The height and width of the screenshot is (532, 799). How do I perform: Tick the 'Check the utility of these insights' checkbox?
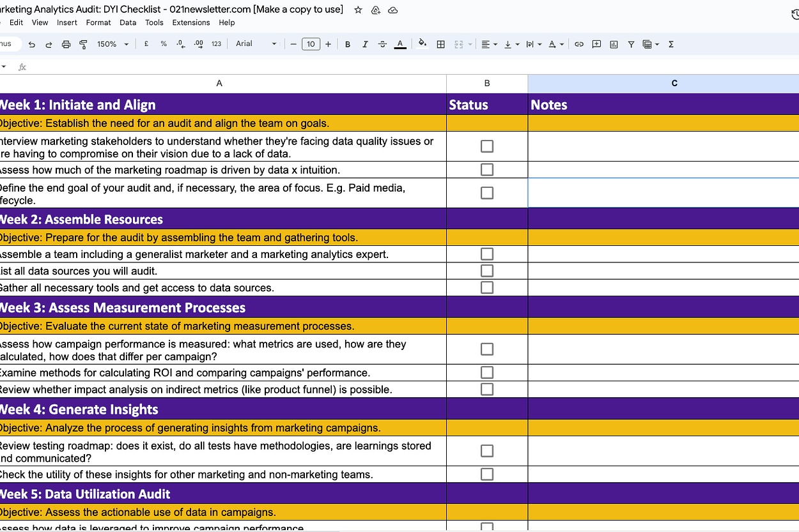(487, 474)
